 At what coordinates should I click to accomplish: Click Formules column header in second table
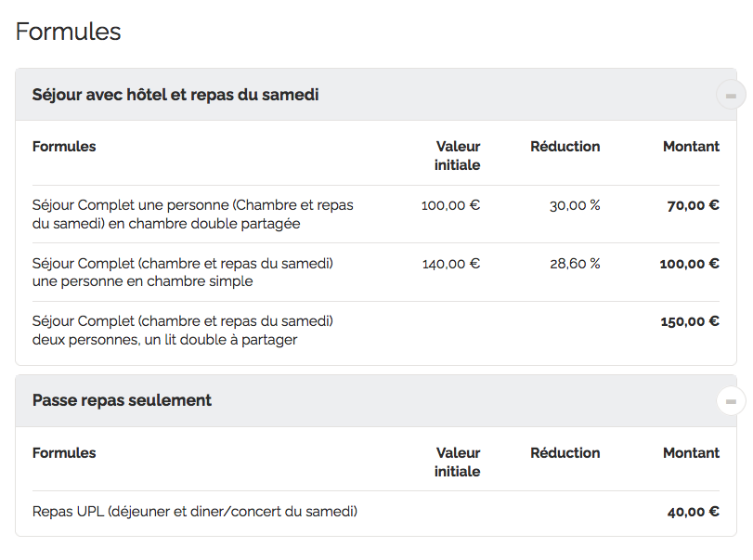[x=64, y=453]
